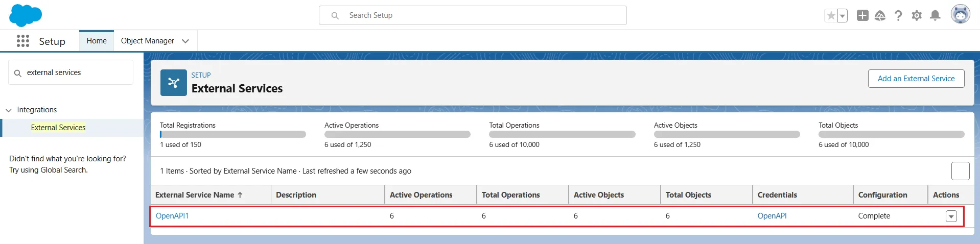This screenshot has height=244, width=980.
Task: Open the OpenAPI1 row actions dropdown
Action: pyautogui.click(x=951, y=216)
